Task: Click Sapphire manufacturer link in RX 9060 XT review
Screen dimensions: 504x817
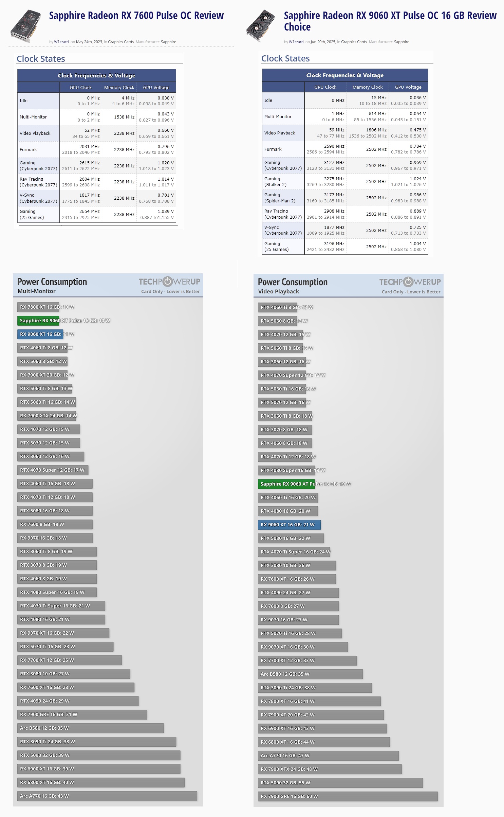Action: click(x=402, y=42)
